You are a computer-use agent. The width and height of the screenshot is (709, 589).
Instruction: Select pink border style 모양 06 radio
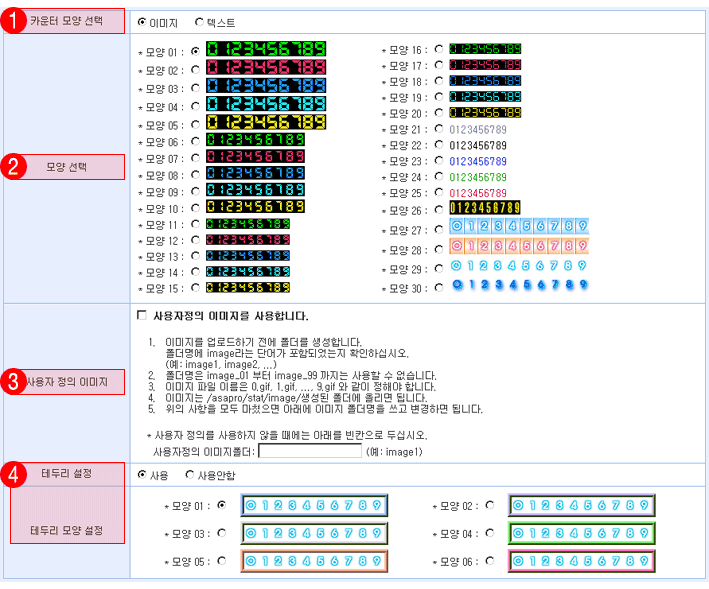[490, 561]
